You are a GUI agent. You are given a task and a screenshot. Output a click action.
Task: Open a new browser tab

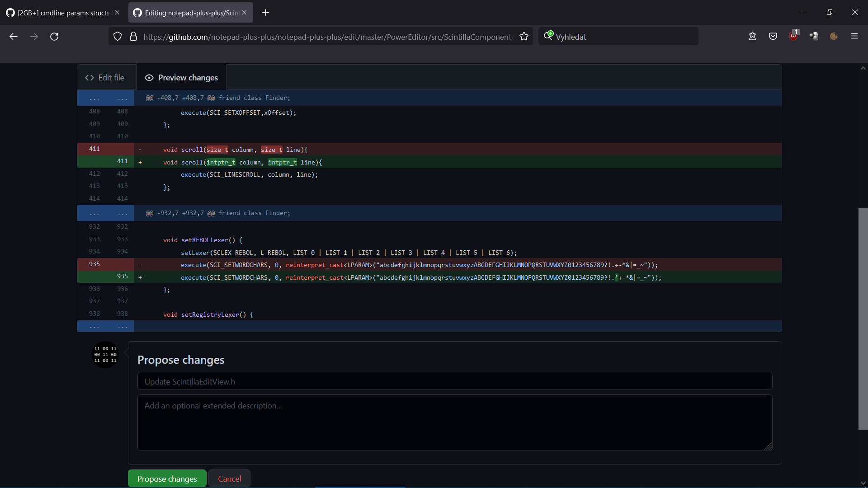265,13
